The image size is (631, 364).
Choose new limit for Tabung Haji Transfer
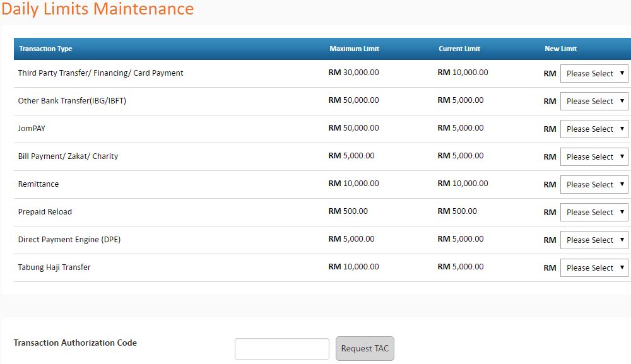click(594, 267)
